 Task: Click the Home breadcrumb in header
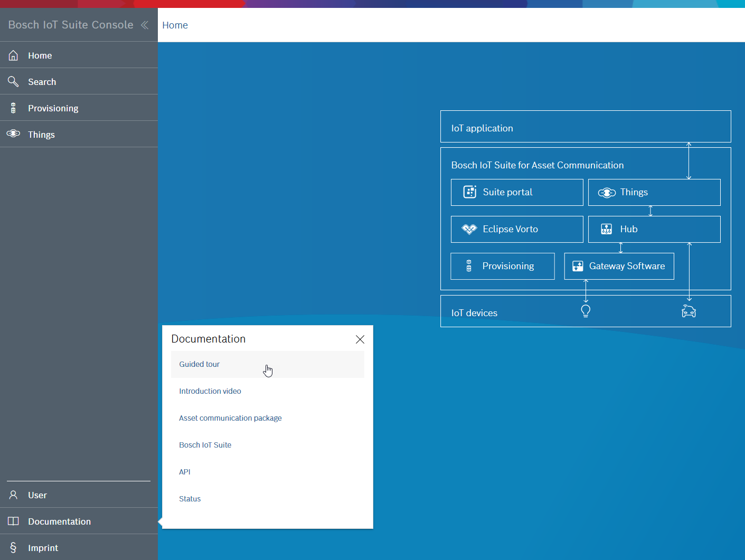(175, 25)
